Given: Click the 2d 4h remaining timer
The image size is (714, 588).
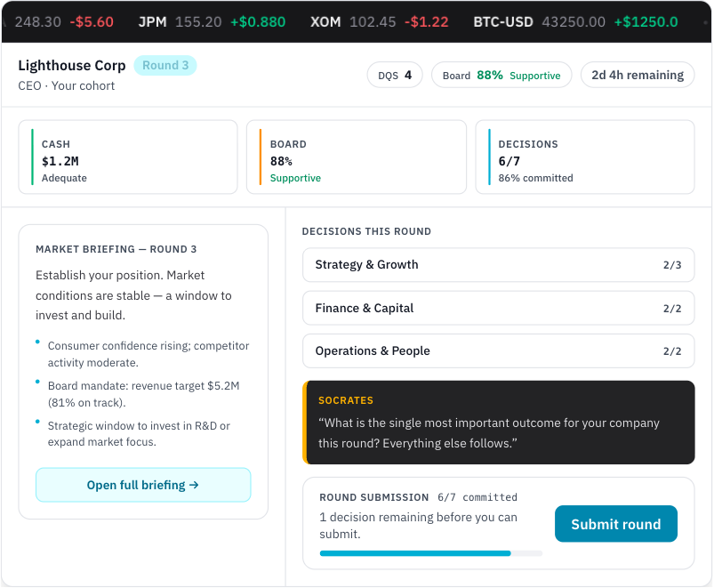Looking at the screenshot, I should (638, 76).
